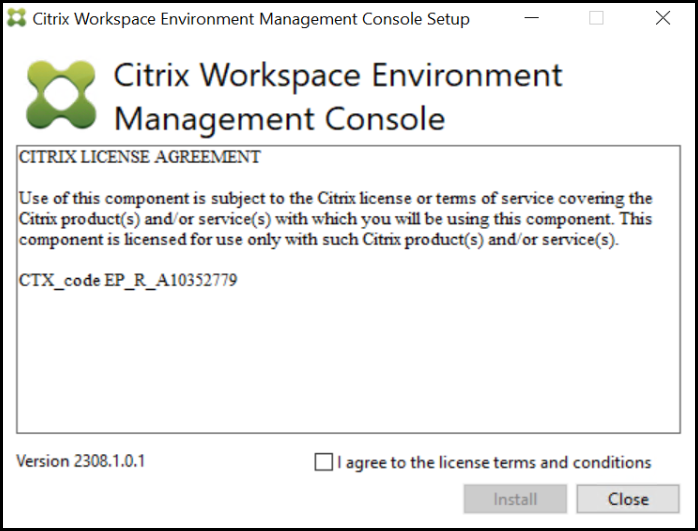Click the 'Use of this component' paragraph line
Screen dimensions: 698x531
point(335,198)
